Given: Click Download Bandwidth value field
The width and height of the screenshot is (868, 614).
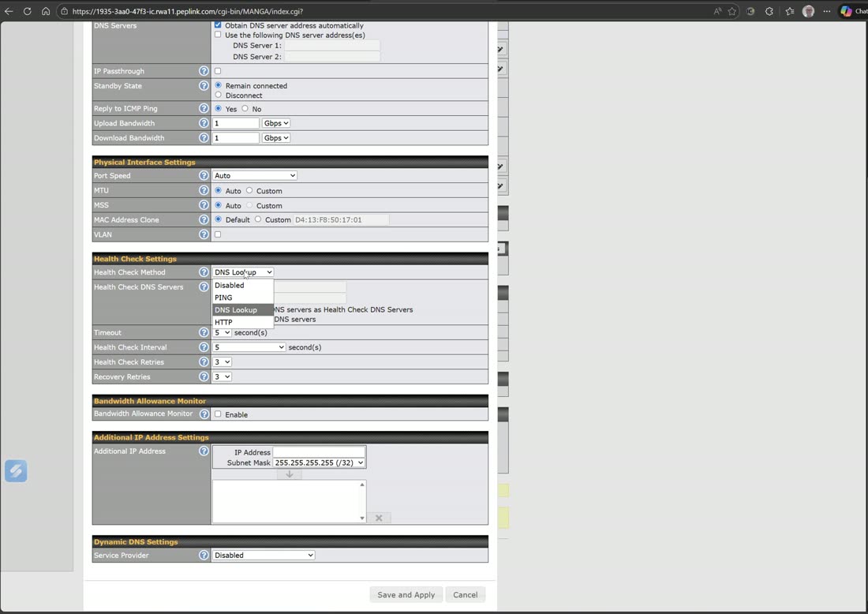Looking at the screenshot, I should [236, 138].
